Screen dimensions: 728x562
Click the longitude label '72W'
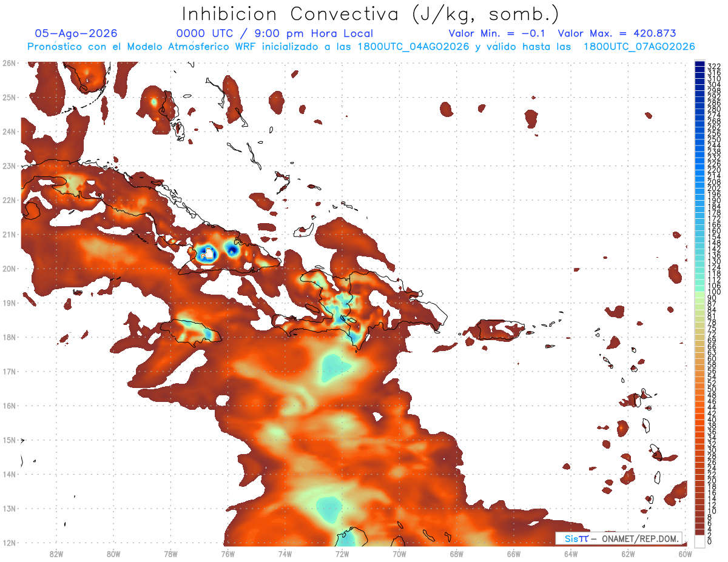(342, 554)
